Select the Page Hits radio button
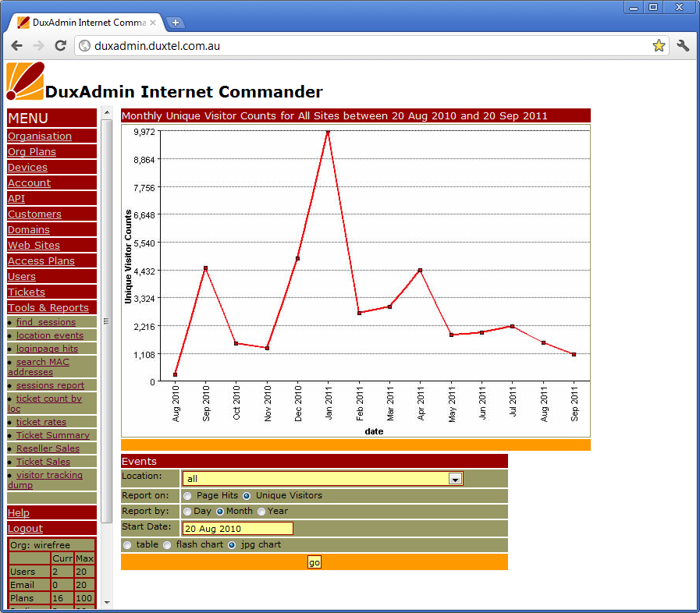700x613 pixels. pyautogui.click(x=187, y=496)
